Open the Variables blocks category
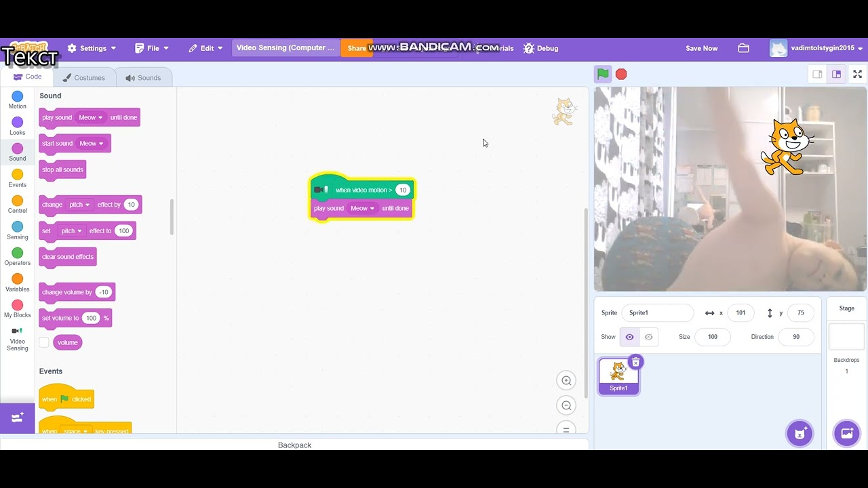The image size is (868, 488). (x=18, y=283)
